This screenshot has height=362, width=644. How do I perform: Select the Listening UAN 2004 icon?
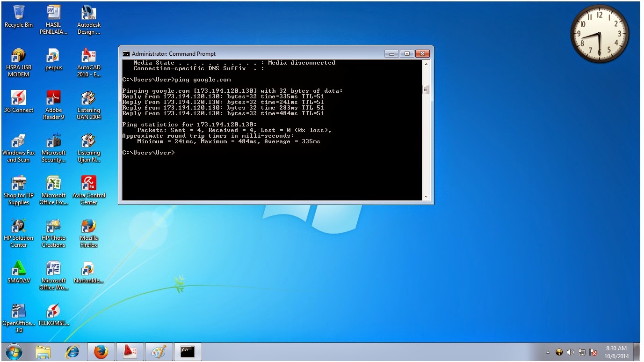coord(88,105)
